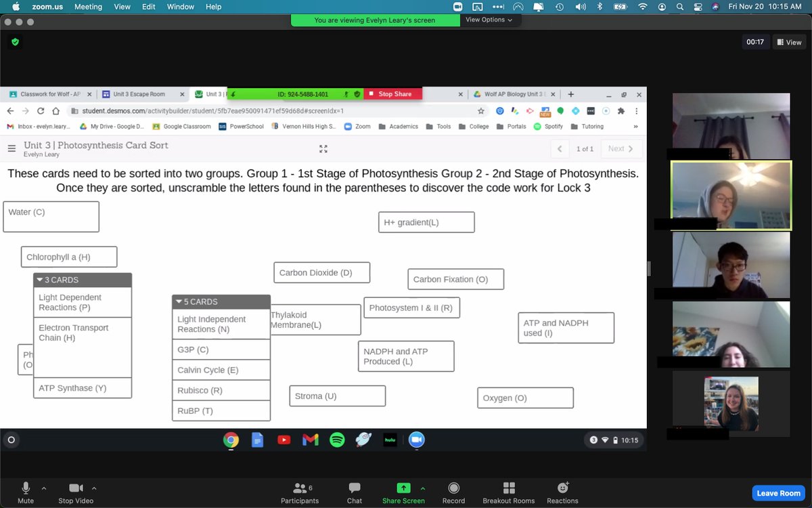This screenshot has height=508, width=812.
Task: Open a new browser tab with plus
Action: pos(570,94)
